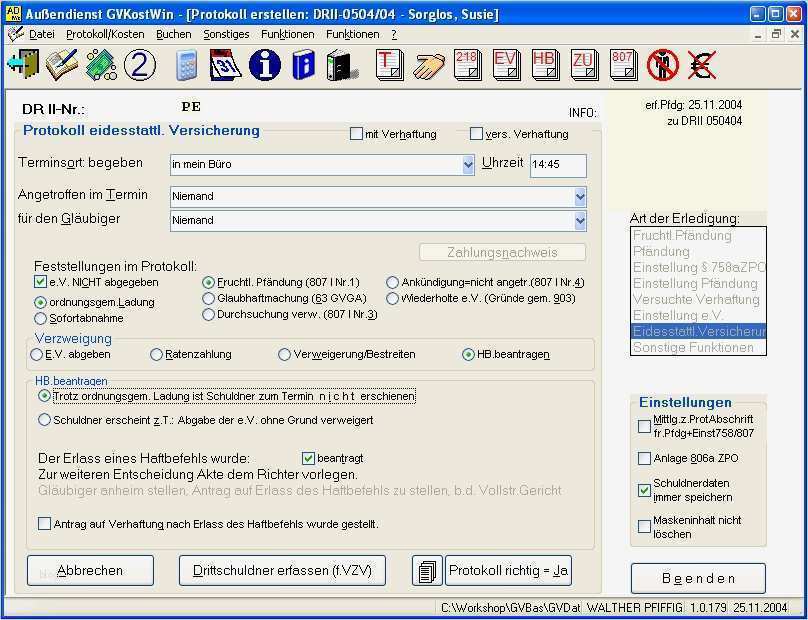Screen dimensions: 808x620
Task: Open the Buchen menu
Action: (174, 34)
